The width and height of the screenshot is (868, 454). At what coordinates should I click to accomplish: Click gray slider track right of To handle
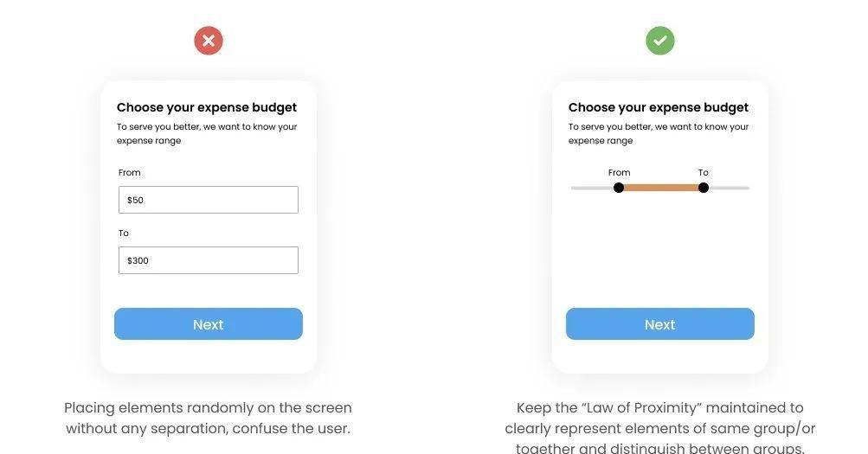tap(729, 188)
